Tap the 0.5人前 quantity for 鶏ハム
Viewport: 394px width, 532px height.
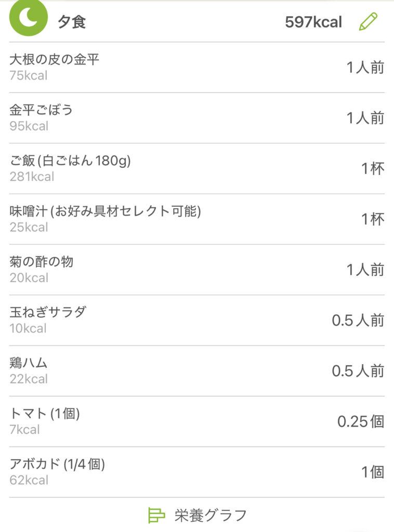click(358, 371)
